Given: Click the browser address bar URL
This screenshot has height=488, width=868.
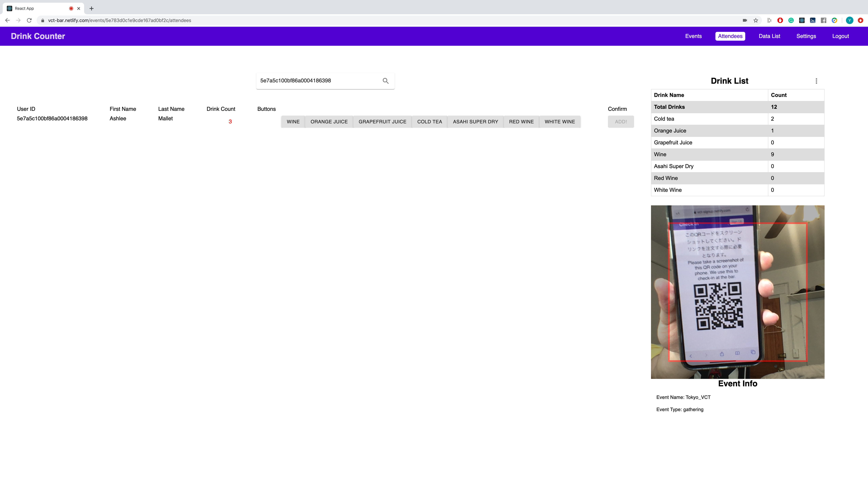Looking at the screenshot, I should [x=120, y=21].
